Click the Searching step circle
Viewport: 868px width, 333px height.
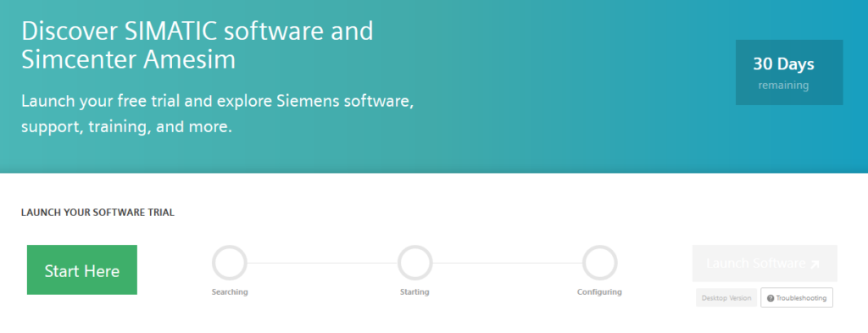pos(229,263)
